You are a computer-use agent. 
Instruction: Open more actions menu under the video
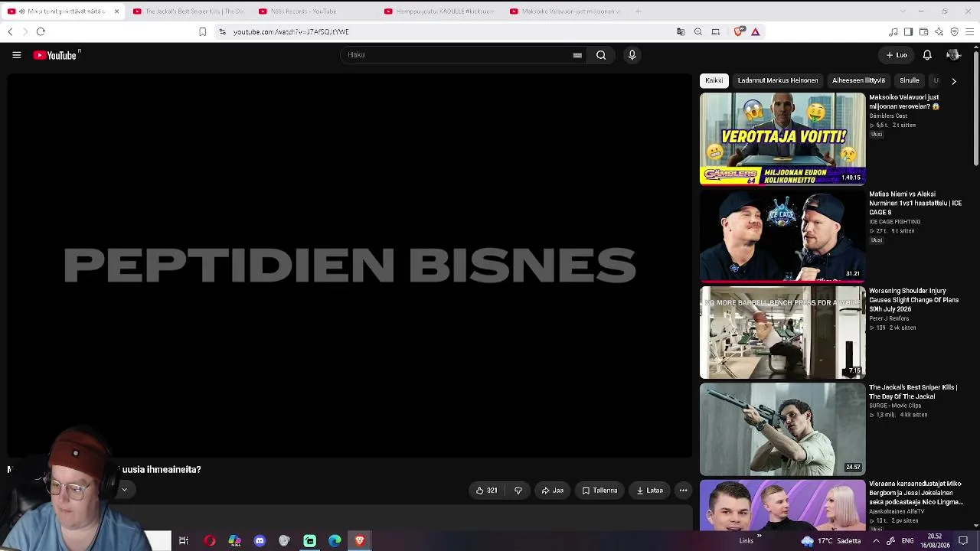click(x=683, y=491)
